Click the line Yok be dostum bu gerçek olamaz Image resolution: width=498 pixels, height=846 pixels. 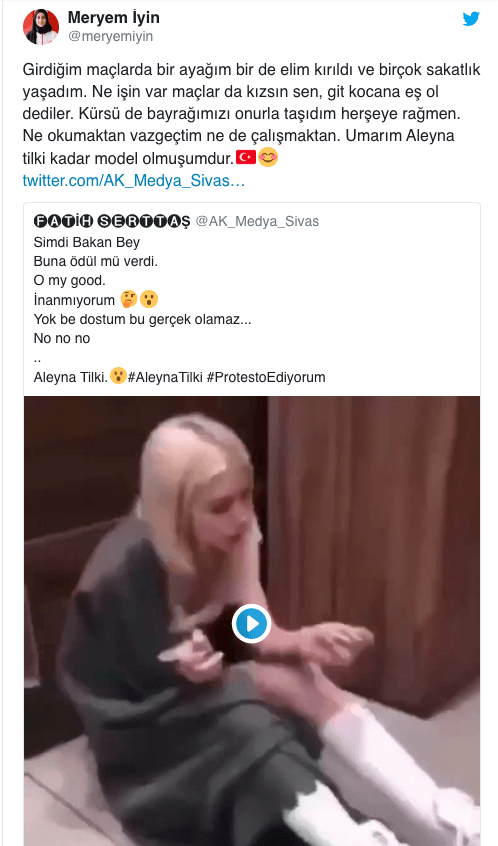click(x=142, y=319)
